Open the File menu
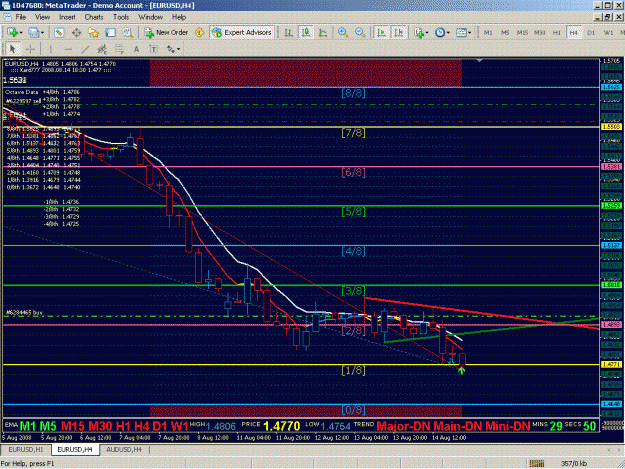Image resolution: width=625 pixels, height=469 pixels. tap(21, 17)
